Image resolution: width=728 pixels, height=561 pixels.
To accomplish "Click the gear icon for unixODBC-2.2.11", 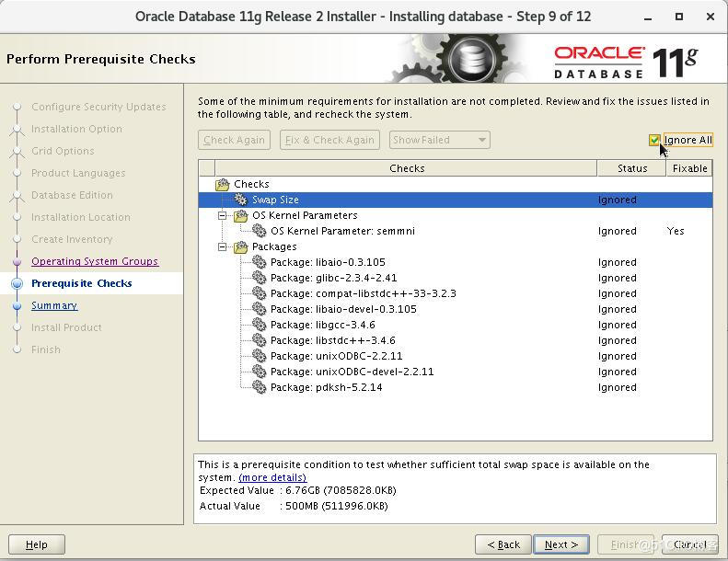I will click(x=259, y=356).
